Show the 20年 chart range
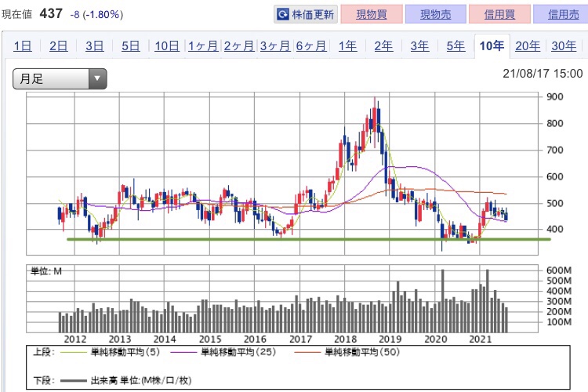588x392 pixels. tap(528, 46)
